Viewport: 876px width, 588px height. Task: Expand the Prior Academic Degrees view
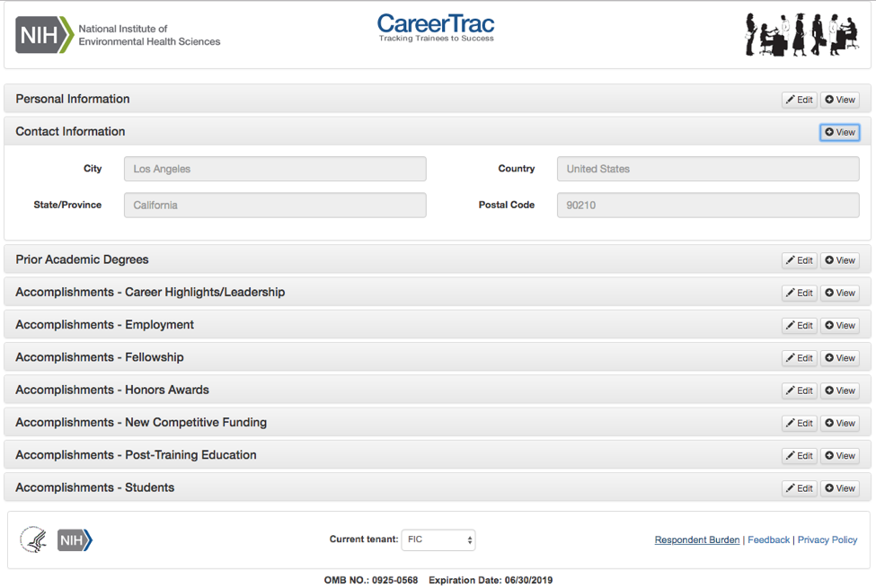(x=840, y=260)
